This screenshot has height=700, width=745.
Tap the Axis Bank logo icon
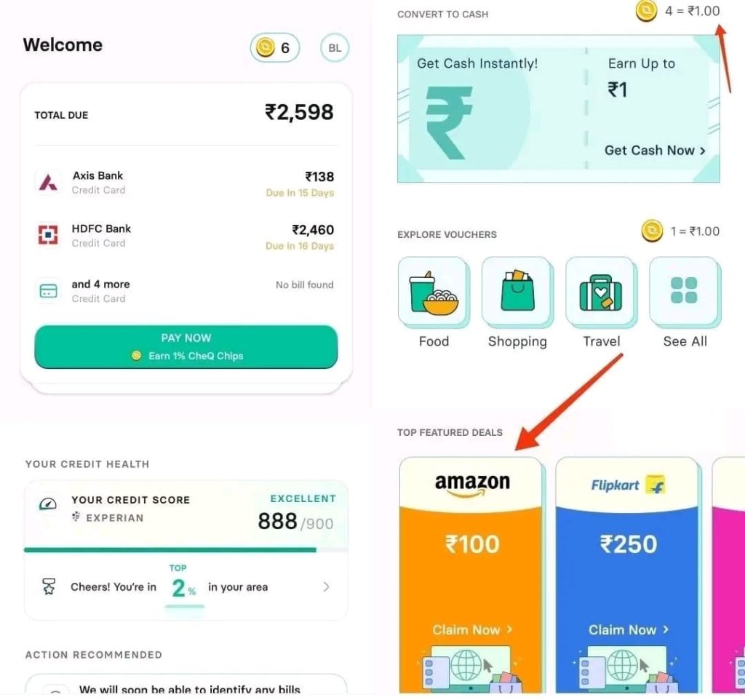tap(48, 182)
